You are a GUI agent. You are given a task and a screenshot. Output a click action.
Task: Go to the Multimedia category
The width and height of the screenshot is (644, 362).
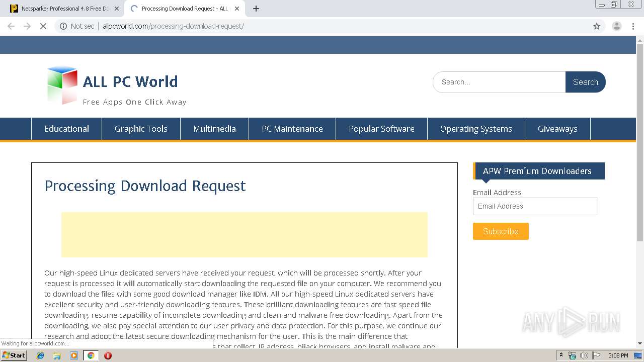point(214,129)
